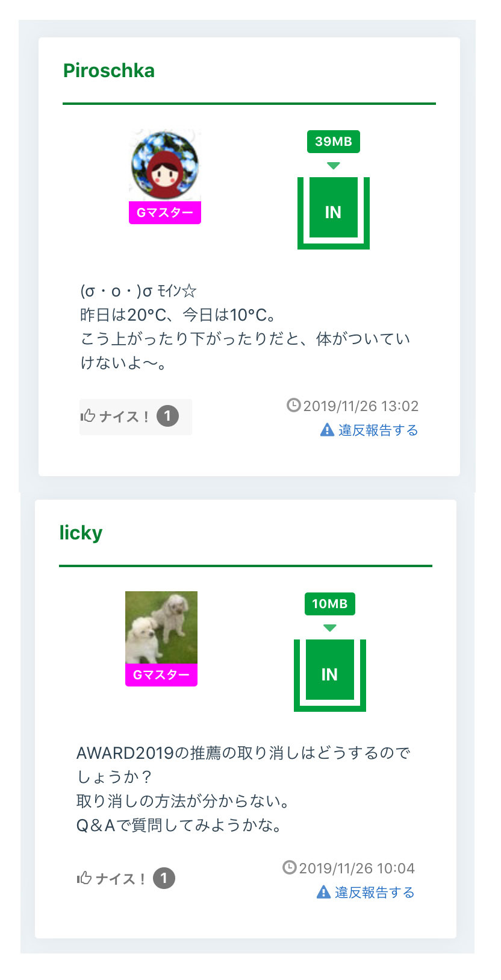
Task: Click the clock icon beside 10:04 timestamp
Action: click(x=290, y=867)
